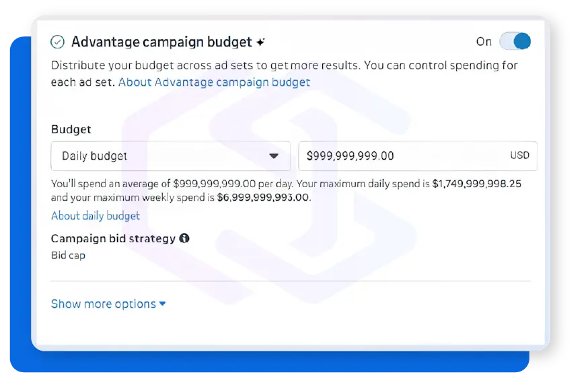Click the Campaign bid strategy label

coord(113,238)
